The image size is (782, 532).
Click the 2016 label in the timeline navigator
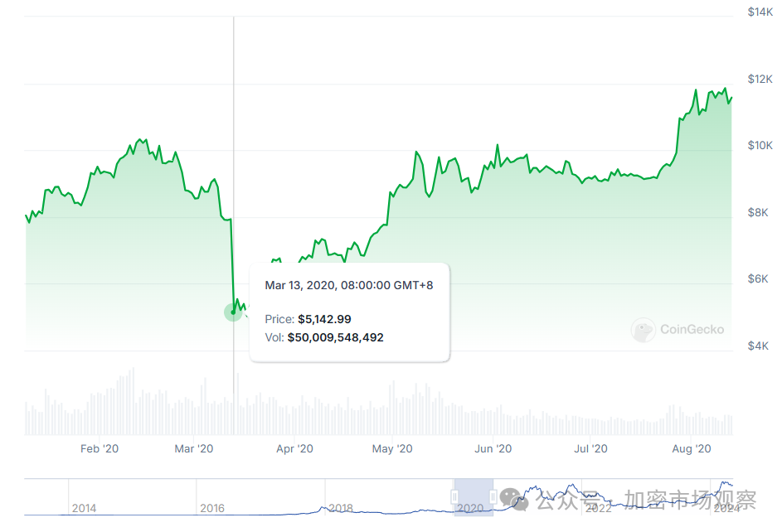pos(212,508)
